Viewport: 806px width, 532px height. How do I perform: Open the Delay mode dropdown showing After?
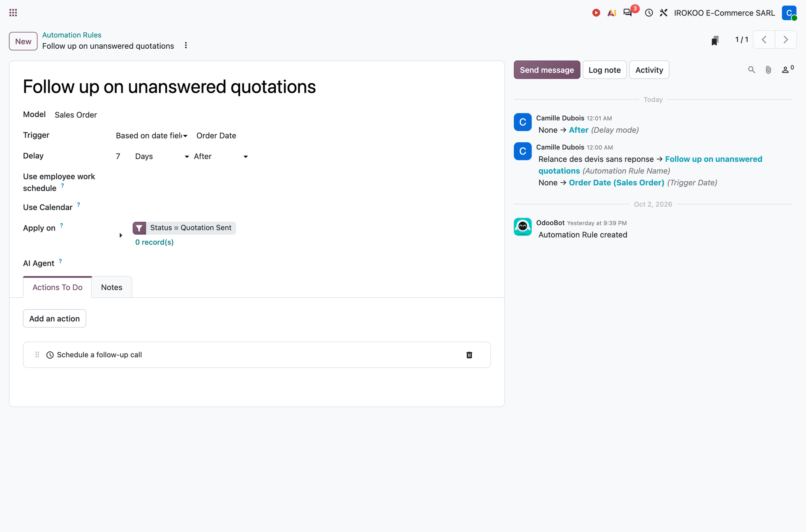[x=221, y=157]
